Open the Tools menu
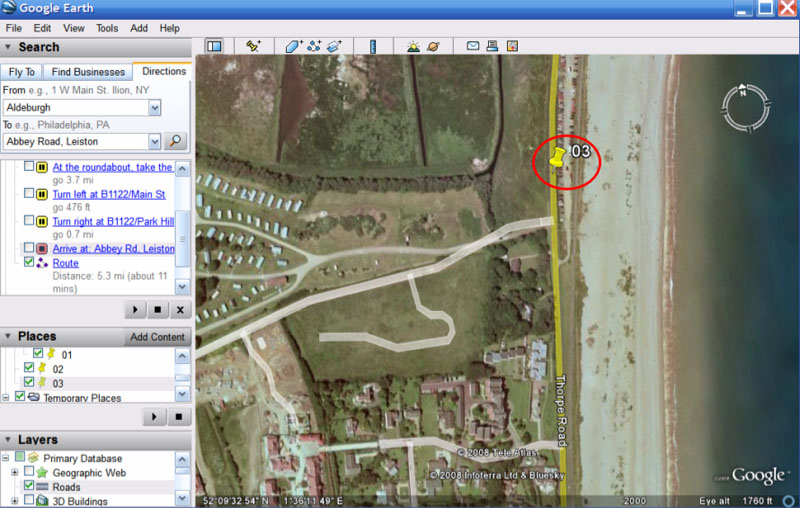Image resolution: width=800 pixels, height=508 pixels. [x=107, y=28]
